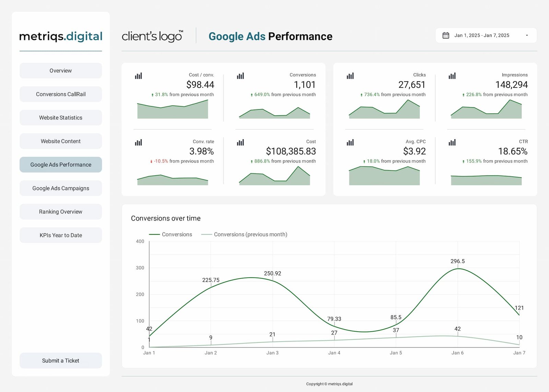Click the bar chart icon beside Conv. rate
This screenshot has height=392, width=549.
pos(138,142)
